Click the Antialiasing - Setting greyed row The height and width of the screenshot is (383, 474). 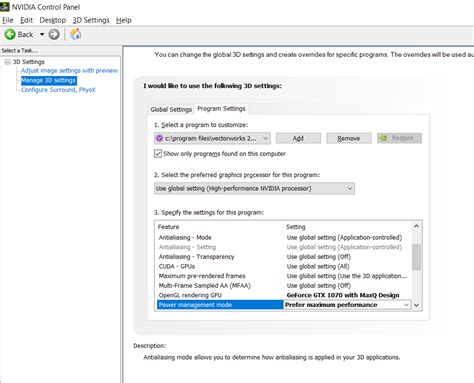[x=283, y=247]
